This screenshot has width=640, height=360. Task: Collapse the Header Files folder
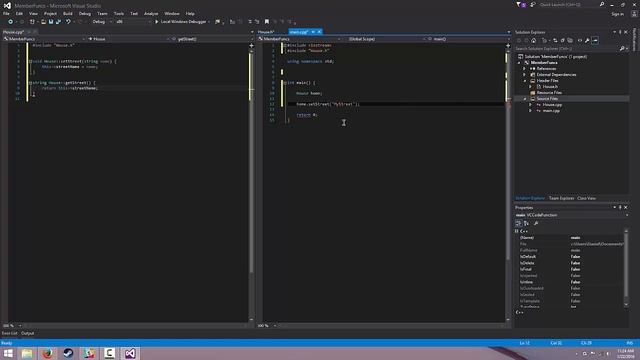524,81
